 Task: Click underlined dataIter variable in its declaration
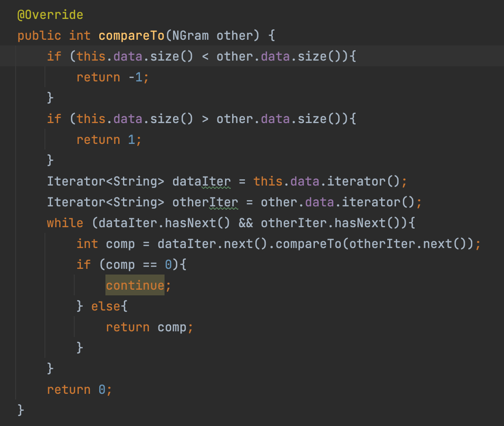201,181
